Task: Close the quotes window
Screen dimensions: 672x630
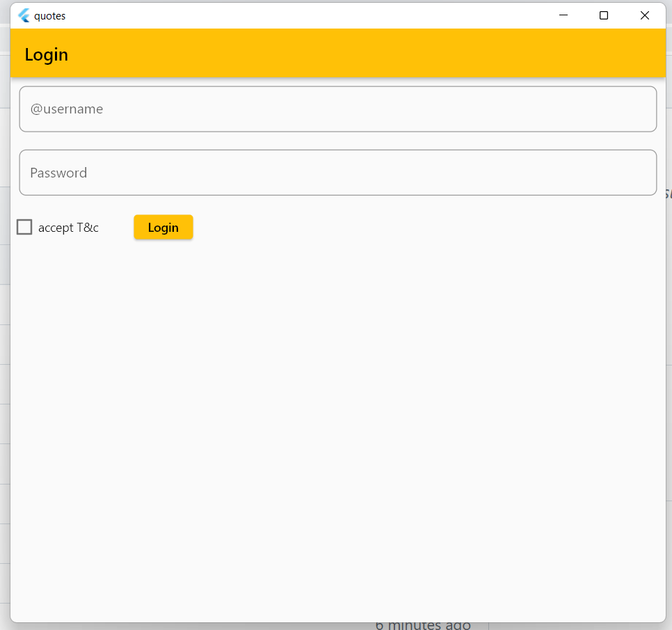Action: (x=644, y=15)
